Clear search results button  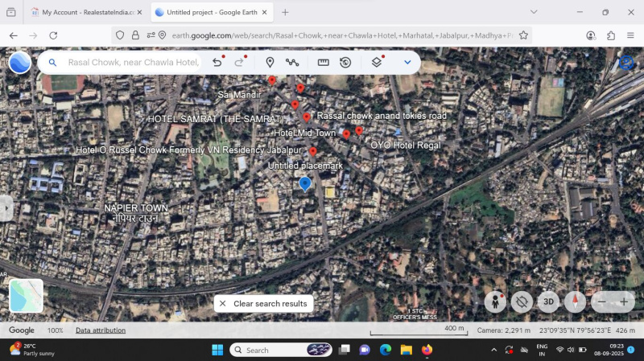pyautogui.click(x=264, y=304)
